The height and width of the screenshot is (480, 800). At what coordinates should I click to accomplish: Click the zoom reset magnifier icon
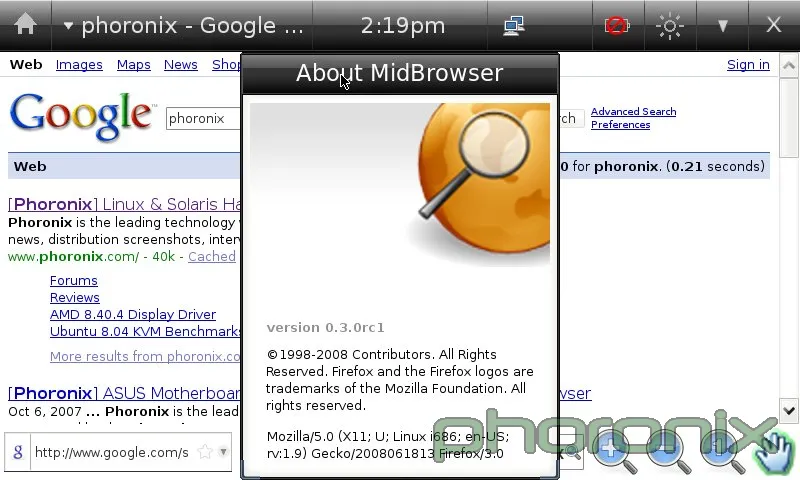(x=722, y=451)
